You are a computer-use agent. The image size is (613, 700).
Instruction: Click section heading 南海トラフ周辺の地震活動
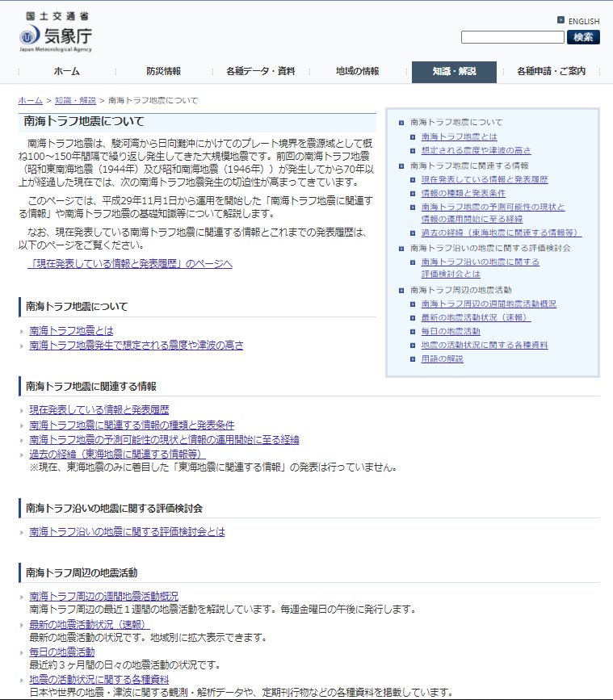click(82, 572)
